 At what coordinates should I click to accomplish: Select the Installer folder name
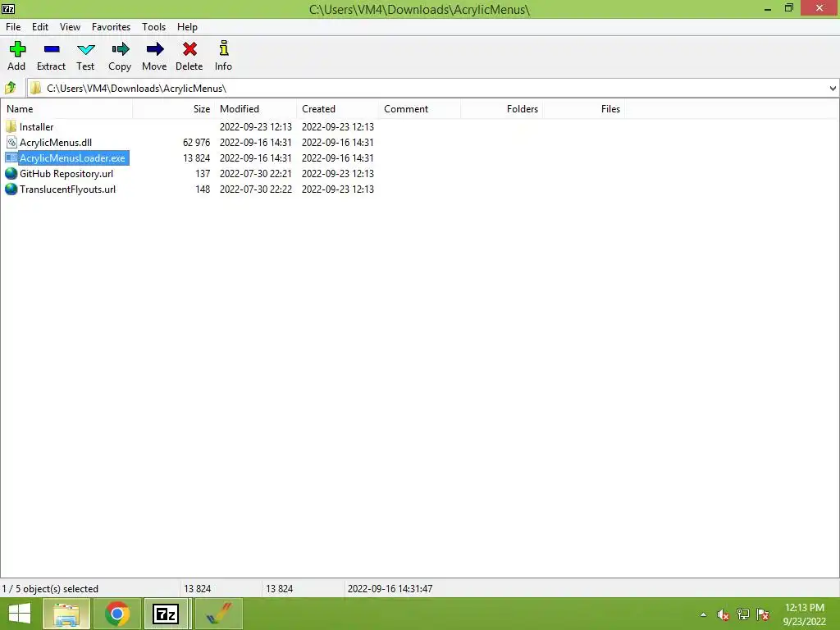36,127
